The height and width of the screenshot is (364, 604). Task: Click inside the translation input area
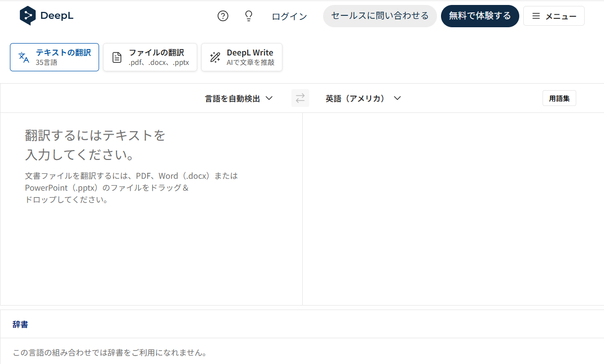pyautogui.click(x=149, y=223)
